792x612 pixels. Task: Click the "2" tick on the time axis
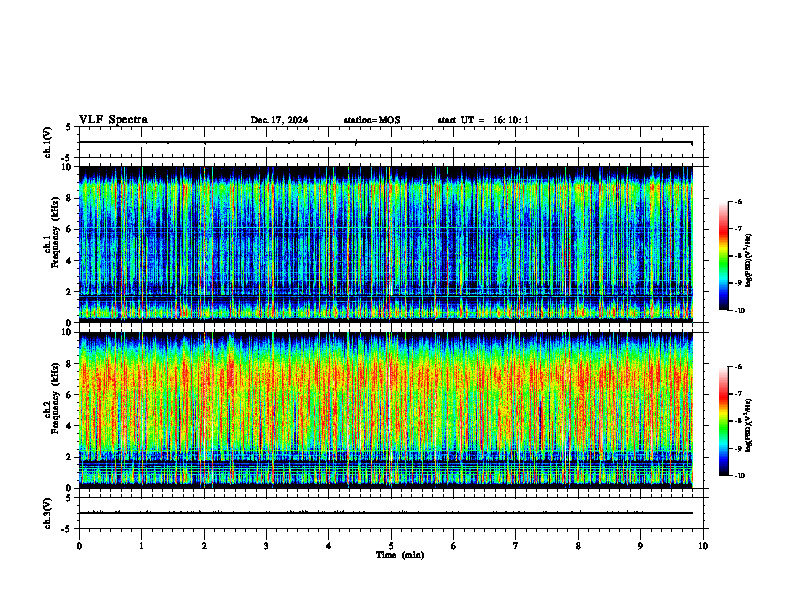204,546
